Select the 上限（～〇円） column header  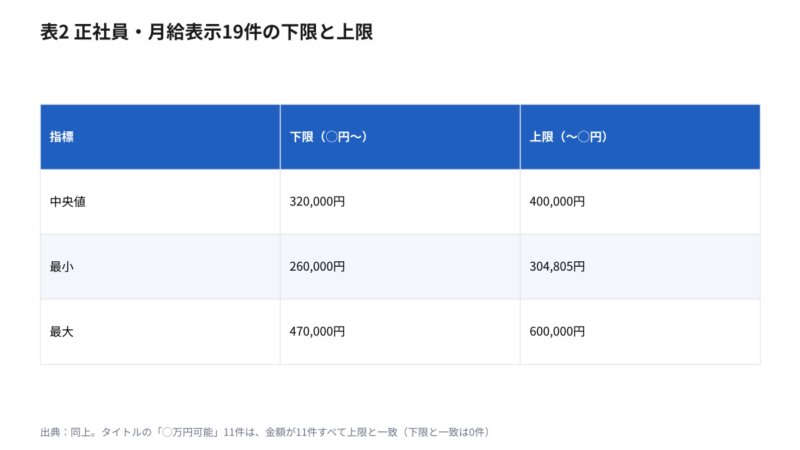(x=640, y=137)
